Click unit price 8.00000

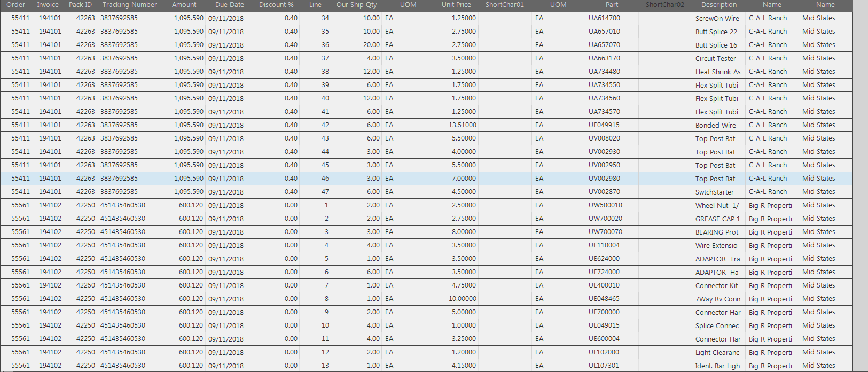click(464, 232)
